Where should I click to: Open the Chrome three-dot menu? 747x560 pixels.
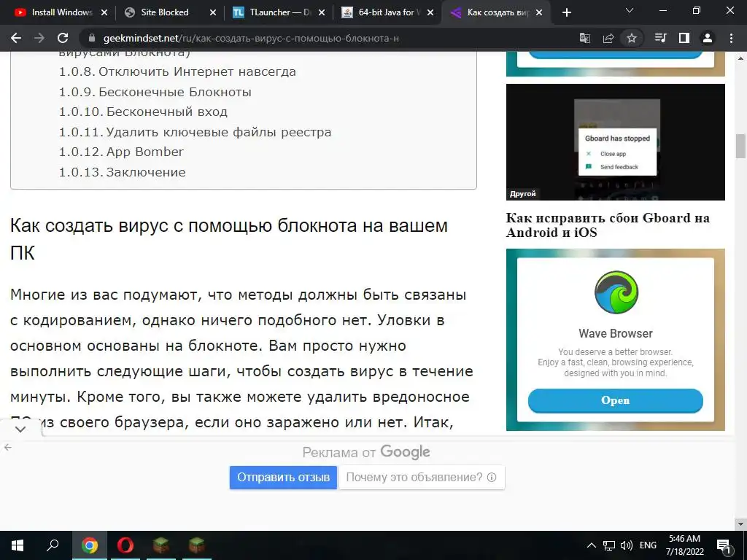(x=731, y=38)
